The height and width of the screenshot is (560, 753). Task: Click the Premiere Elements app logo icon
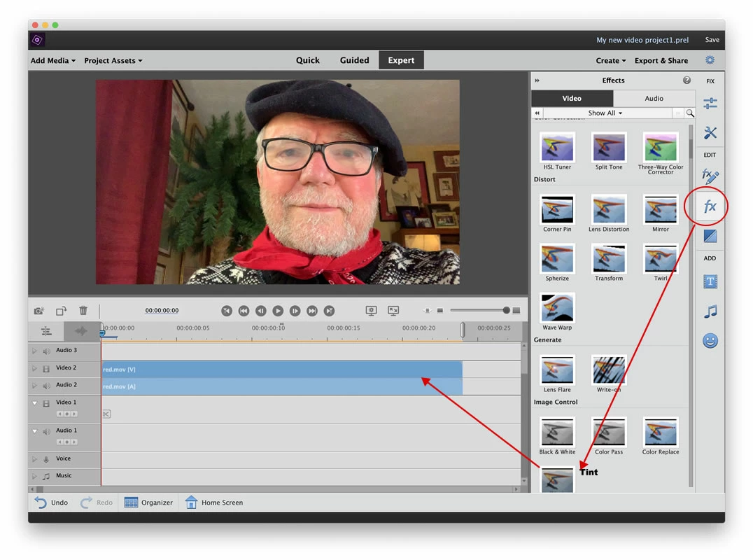click(38, 40)
